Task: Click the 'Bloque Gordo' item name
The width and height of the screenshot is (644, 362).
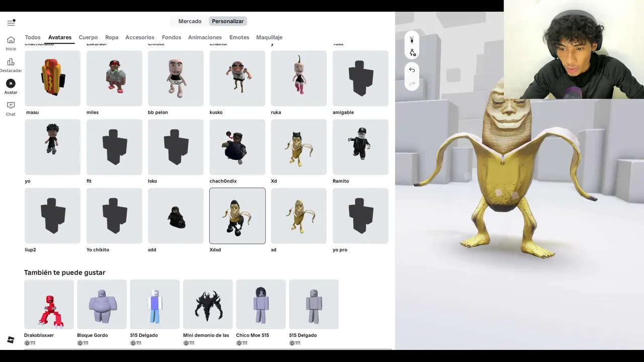Action: 92,335
